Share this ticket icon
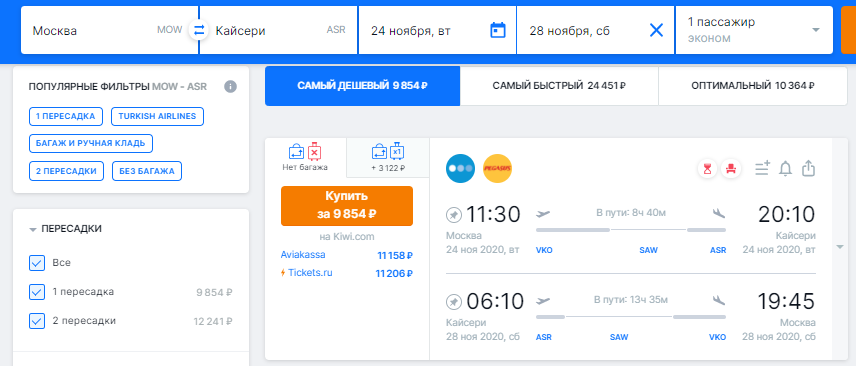856x366 pixels. (808, 168)
